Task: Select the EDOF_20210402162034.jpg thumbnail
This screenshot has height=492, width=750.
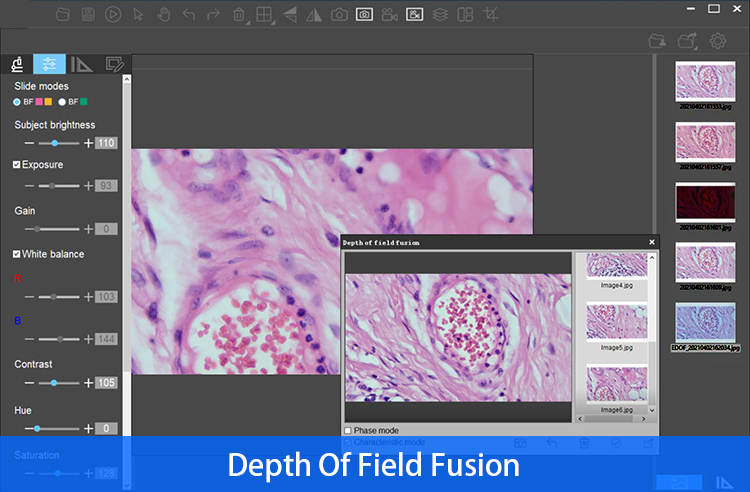Action: pyautogui.click(x=706, y=322)
